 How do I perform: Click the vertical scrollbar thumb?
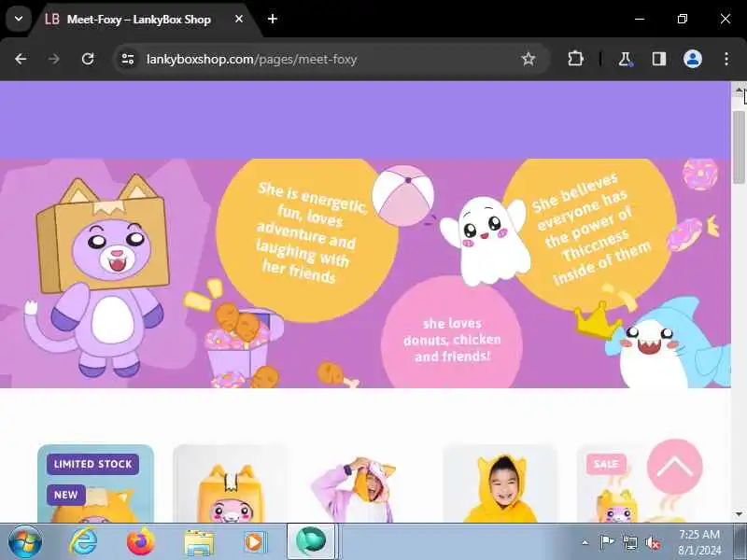[739, 147]
